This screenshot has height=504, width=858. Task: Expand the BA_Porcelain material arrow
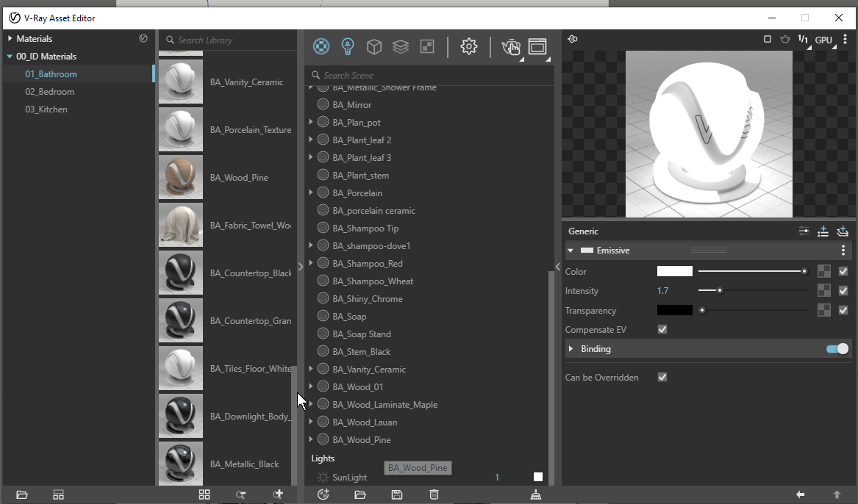[x=311, y=192]
